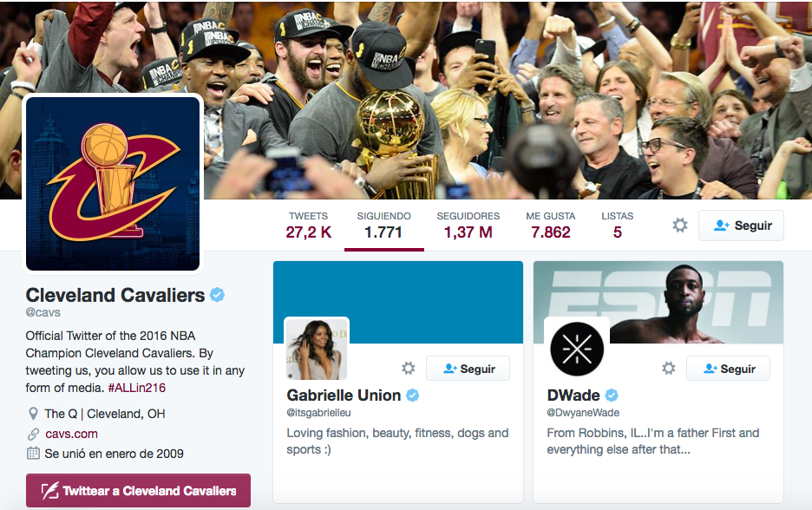Screen dimensions: 812x510
Task: Open gear menu on Gabrielle Union card
Action: (409, 368)
